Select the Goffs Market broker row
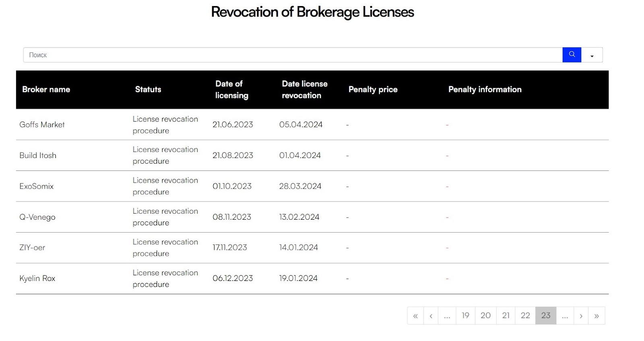This screenshot has width=644, height=341. tap(42, 125)
